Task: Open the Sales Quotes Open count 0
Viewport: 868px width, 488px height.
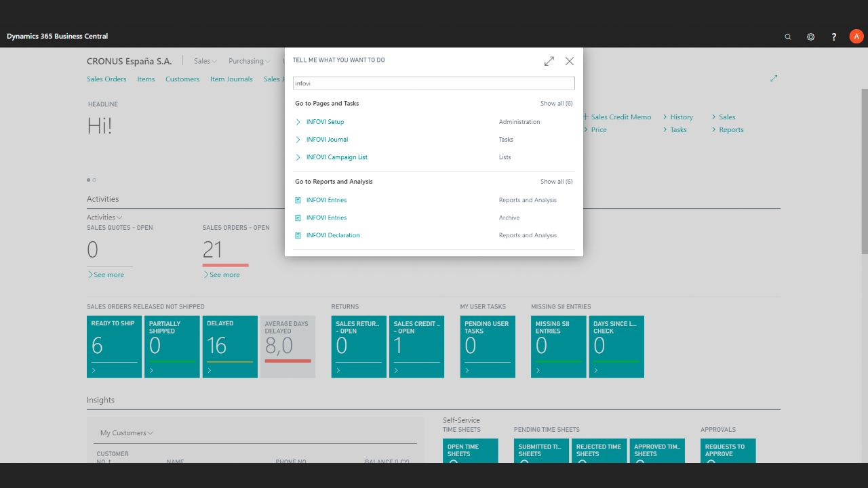Action: pos(93,250)
